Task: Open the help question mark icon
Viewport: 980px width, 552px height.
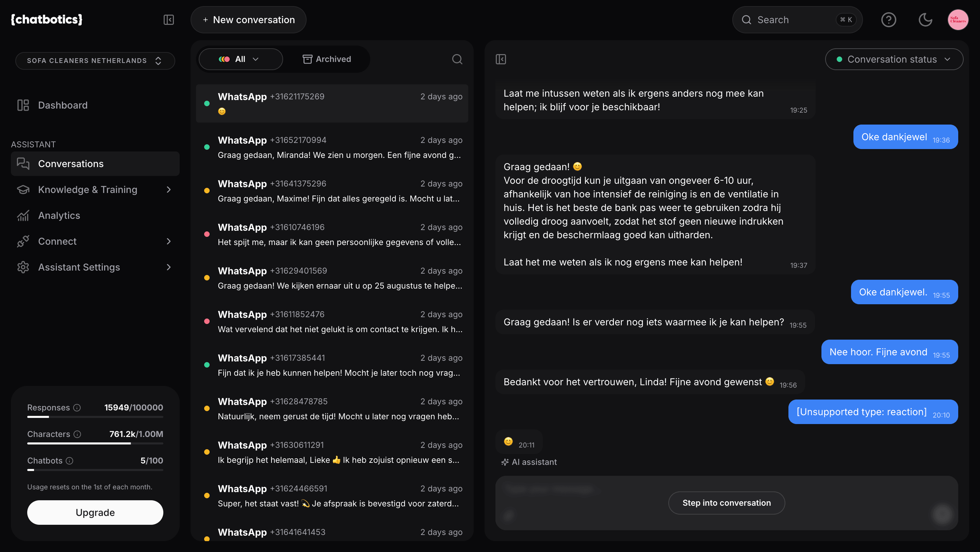Action: [888, 20]
